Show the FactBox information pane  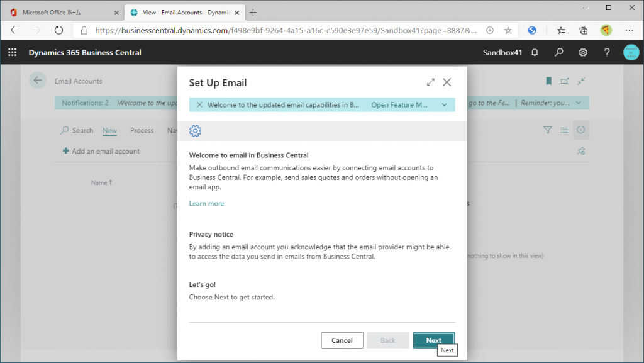[x=580, y=130]
